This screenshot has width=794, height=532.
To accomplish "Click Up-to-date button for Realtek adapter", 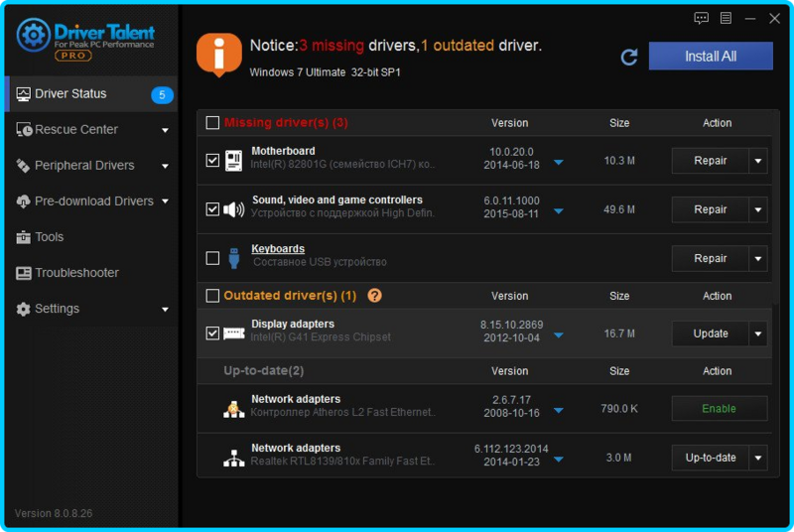I will tap(710, 459).
